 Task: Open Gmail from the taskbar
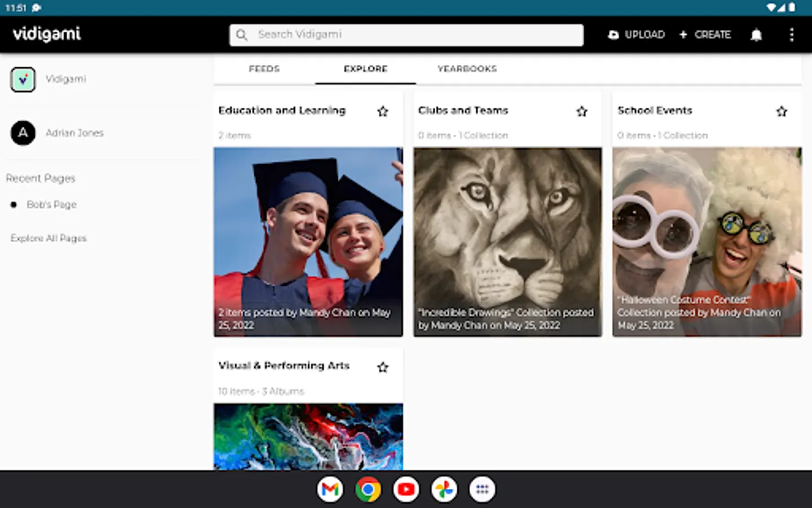tap(330, 489)
